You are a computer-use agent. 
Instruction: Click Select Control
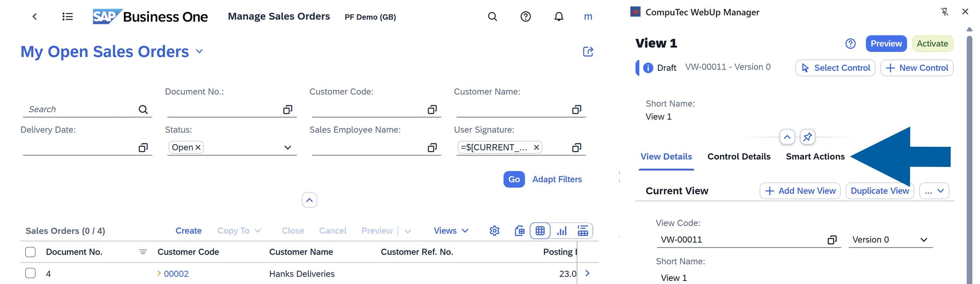[x=835, y=68]
